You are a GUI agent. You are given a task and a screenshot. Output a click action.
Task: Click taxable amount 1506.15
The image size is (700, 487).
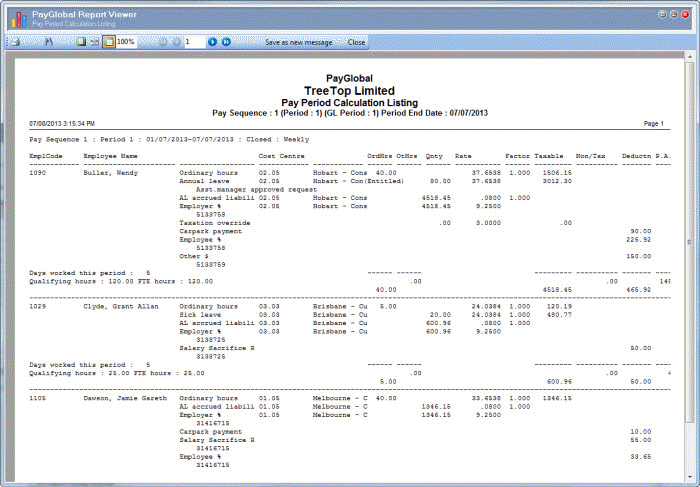tap(557, 173)
